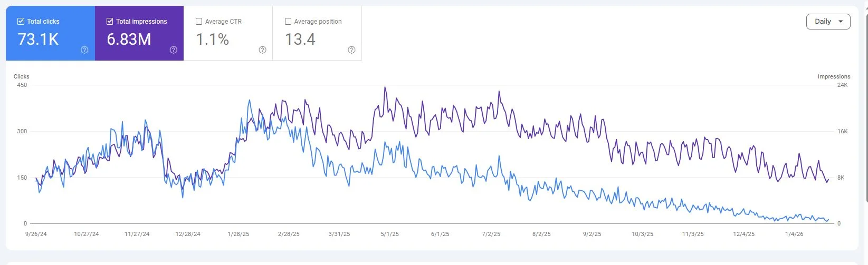Click help icon on Average CTR card
This screenshot has height=265, width=868.
(x=262, y=50)
